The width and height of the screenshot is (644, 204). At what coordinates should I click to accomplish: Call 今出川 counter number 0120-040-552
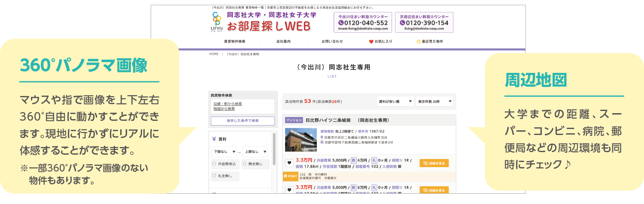[363, 23]
